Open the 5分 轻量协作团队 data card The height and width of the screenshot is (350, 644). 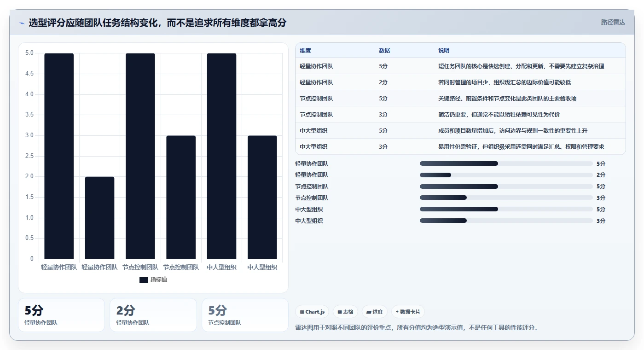61,315
